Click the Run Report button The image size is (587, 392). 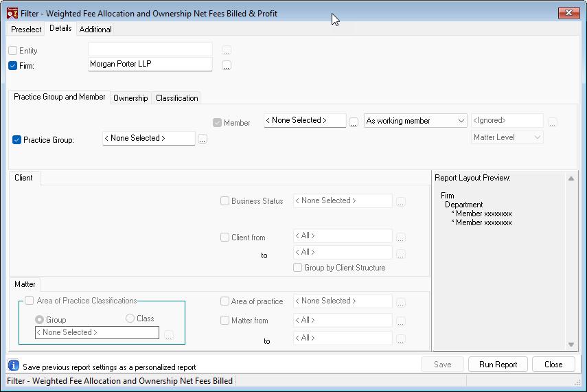click(498, 365)
